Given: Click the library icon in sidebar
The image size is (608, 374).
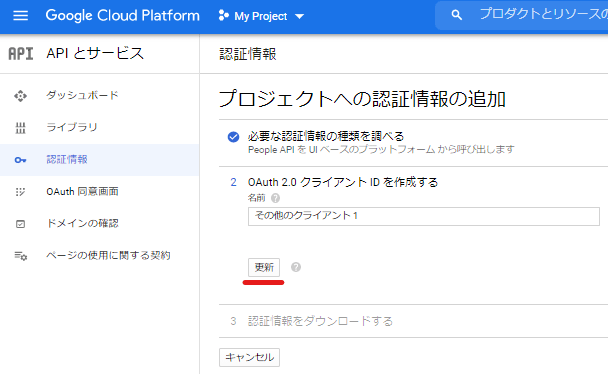Looking at the screenshot, I should [21, 128].
